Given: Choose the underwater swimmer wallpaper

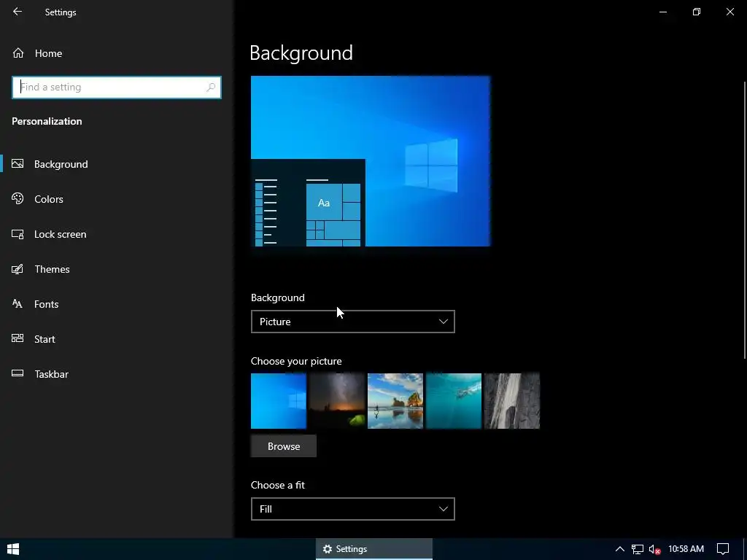Looking at the screenshot, I should coord(454,401).
